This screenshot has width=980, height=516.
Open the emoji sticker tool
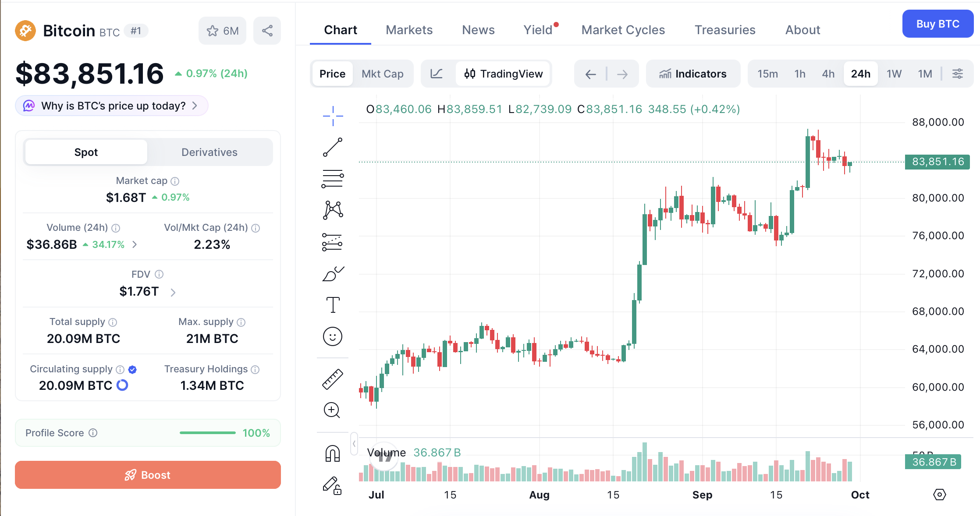pos(333,336)
